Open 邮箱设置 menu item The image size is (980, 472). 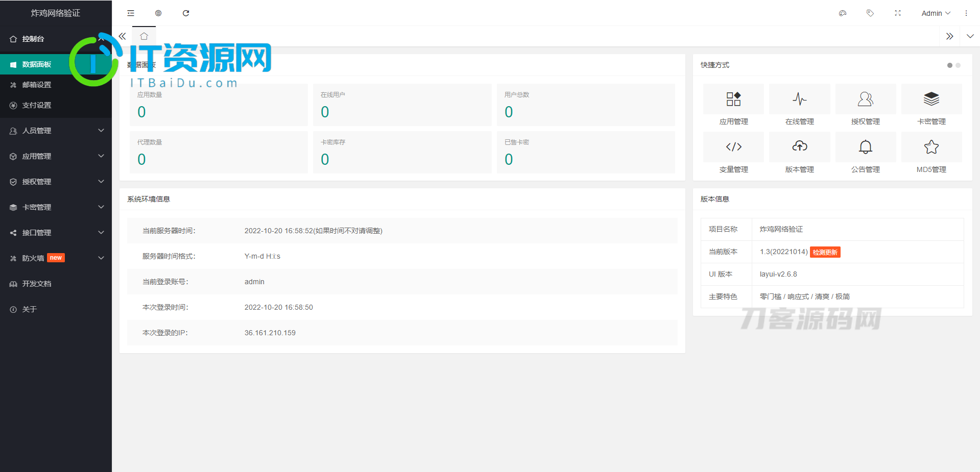[x=56, y=85]
